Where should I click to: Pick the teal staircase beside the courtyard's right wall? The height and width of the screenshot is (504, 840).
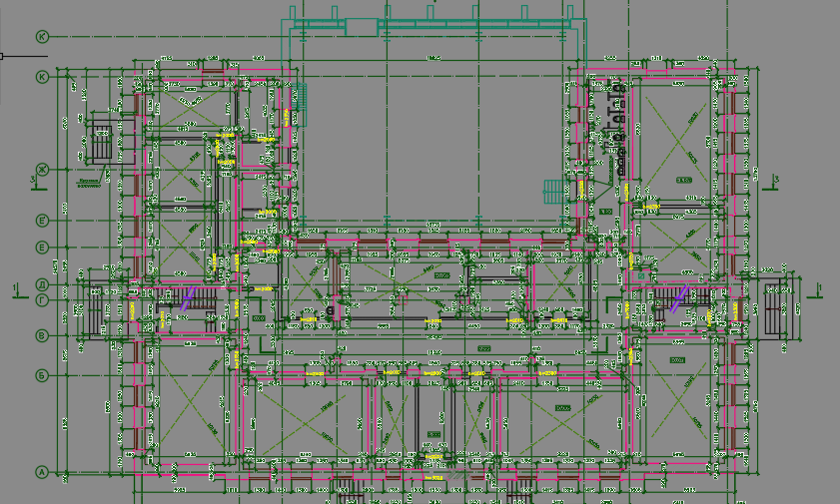click(x=552, y=190)
